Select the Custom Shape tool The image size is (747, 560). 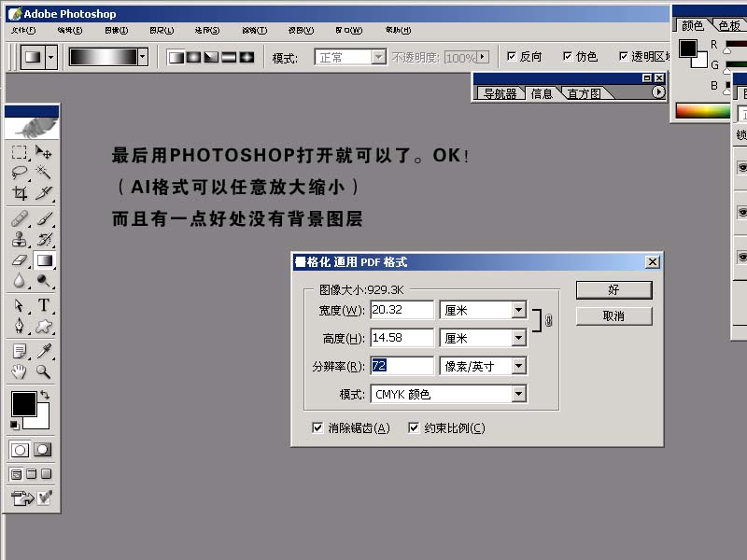point(44,326)
